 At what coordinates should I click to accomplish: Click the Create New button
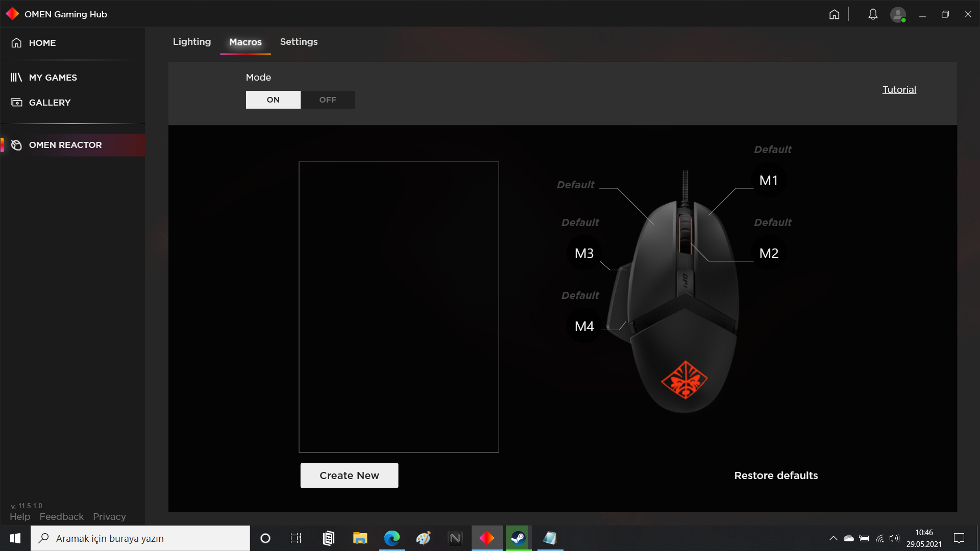349,475
